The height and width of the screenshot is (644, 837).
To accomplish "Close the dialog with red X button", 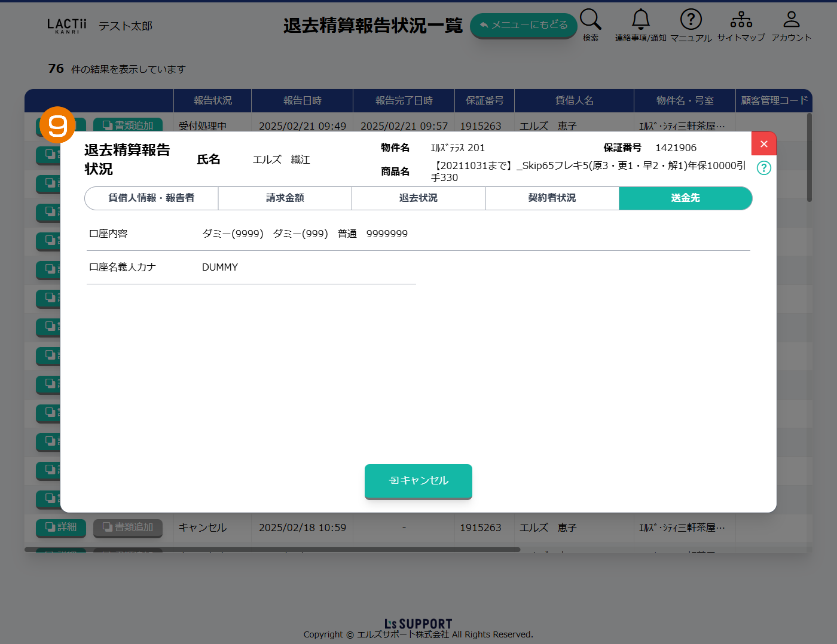I will click(763, 144).
